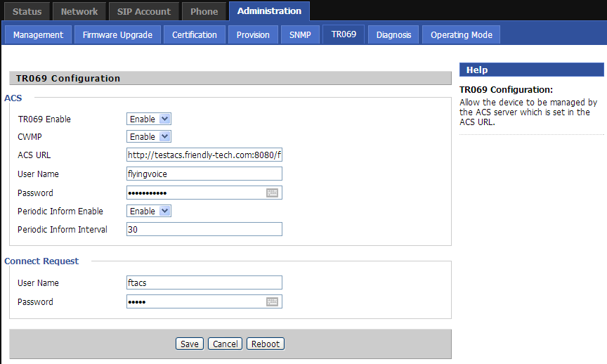This screenshot has width=607, height=364.
Task: Click the Cancel button
Action: pyautogui.click(x=226, y=344)
